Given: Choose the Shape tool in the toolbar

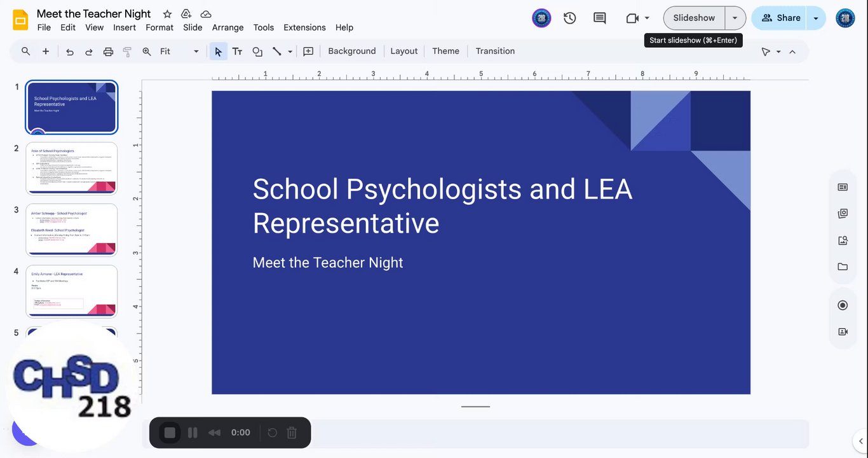Looking at the screenshot, I should (x=257, y=52).
